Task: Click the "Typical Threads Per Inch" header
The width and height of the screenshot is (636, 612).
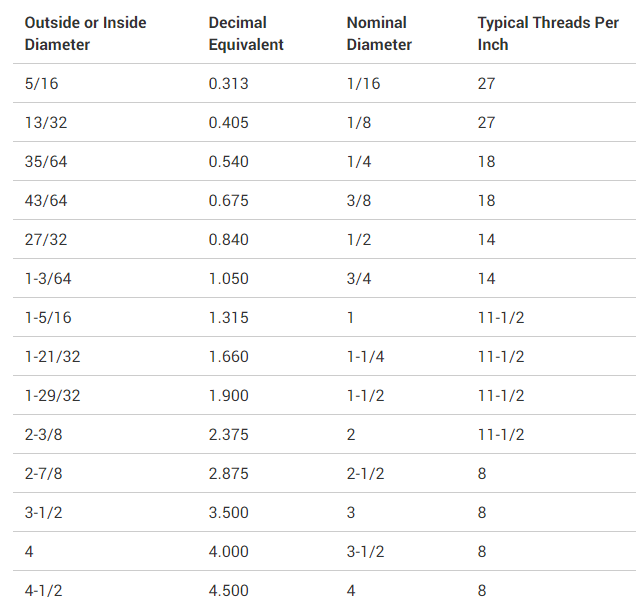Action: [548, 34]
